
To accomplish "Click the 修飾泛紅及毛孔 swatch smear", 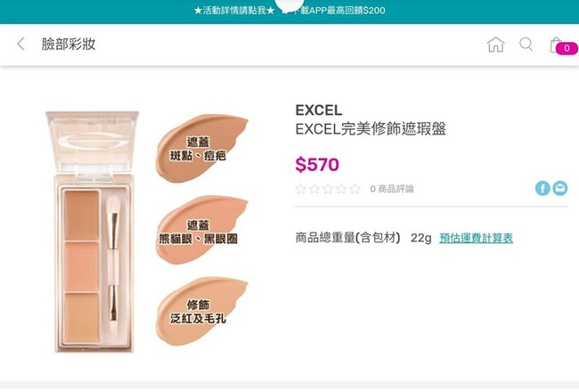I will (201, 311).
